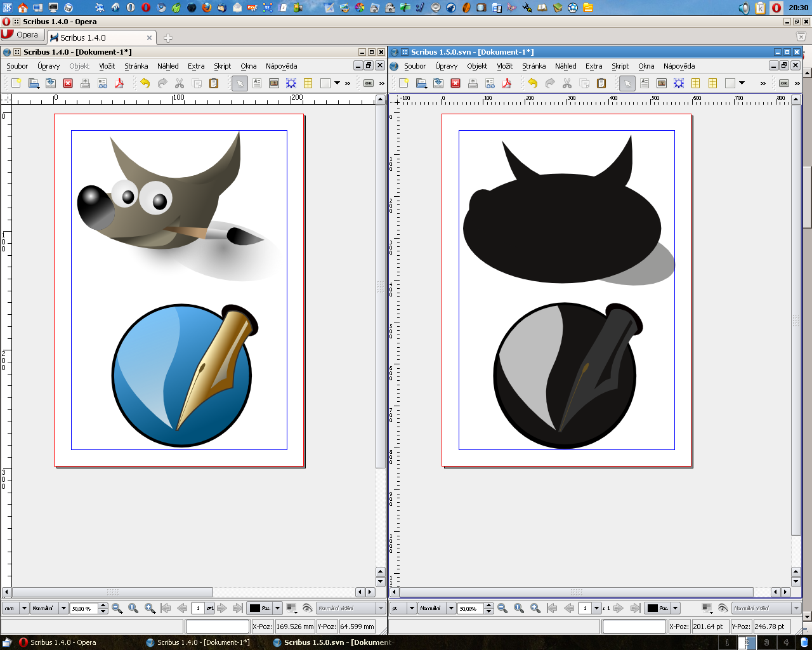
Task: Click New document icon in Scribus 1.4.0 toolbar
Action: (x=16, y=83)
